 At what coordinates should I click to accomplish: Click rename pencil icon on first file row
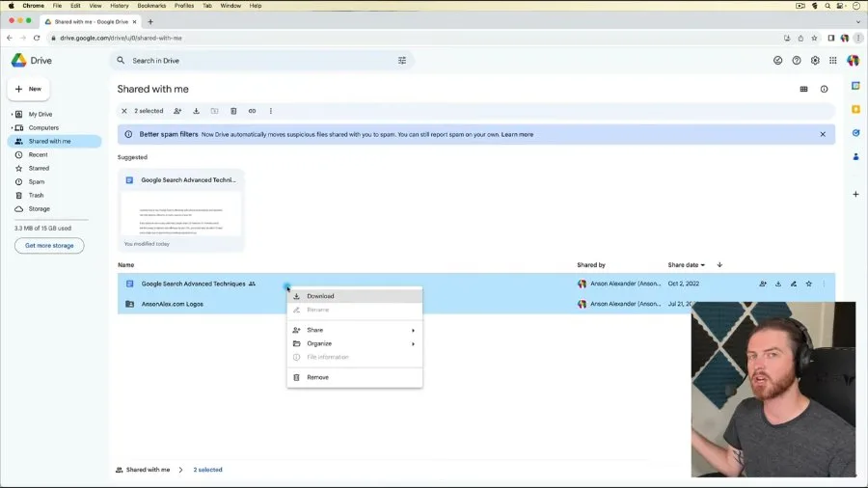click(794, 284)
